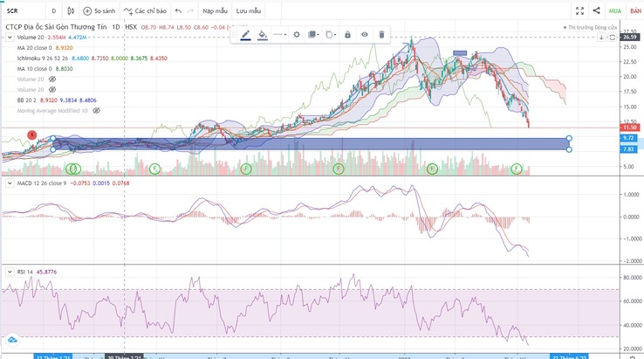
Task: Open the D timeframe interval menu
Action: pyautogui.click(x=54, y=10)
